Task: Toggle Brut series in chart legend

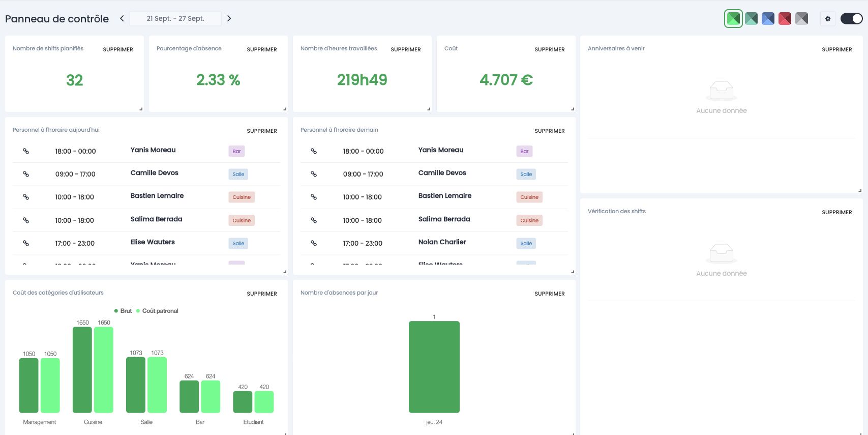Action: tap(123, 311)
